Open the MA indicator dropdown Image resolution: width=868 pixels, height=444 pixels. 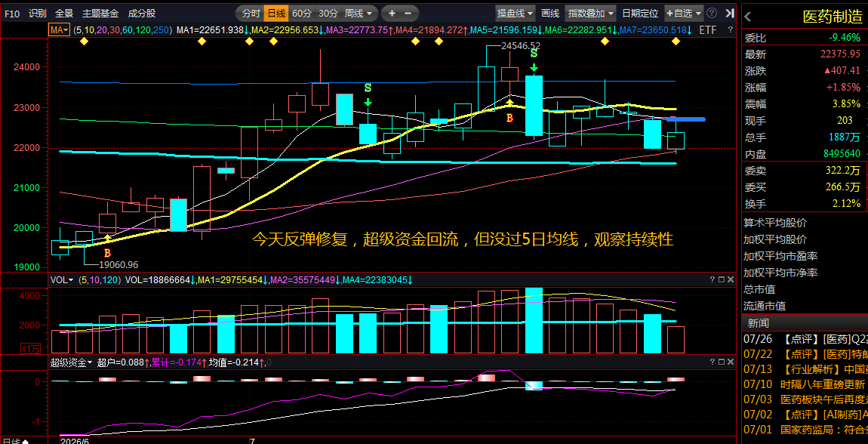pos(59,30)
